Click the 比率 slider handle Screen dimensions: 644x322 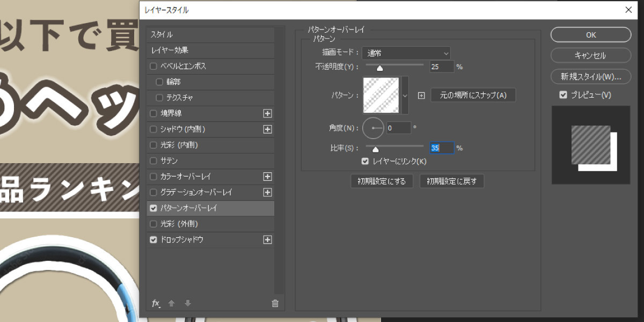point(376,150)
